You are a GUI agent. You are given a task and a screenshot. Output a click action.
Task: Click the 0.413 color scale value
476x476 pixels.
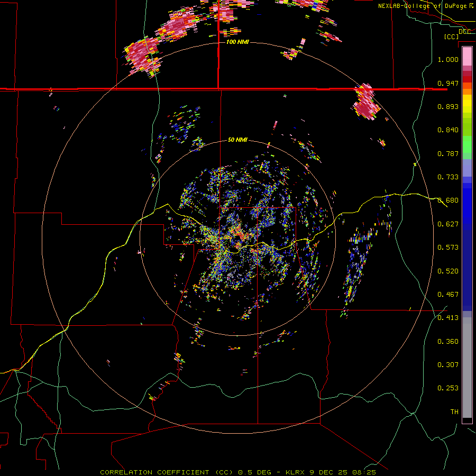click(448, 318)
